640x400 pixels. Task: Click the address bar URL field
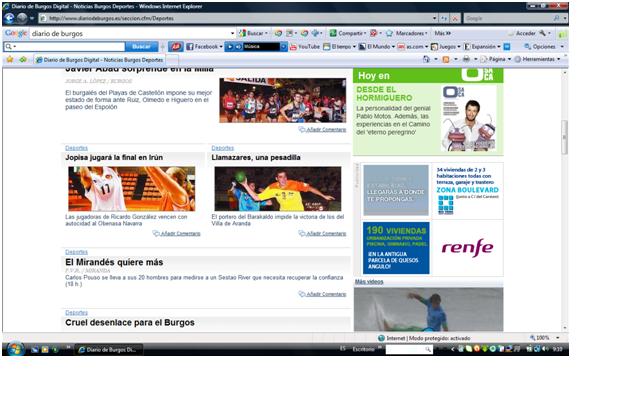[236, 18]
